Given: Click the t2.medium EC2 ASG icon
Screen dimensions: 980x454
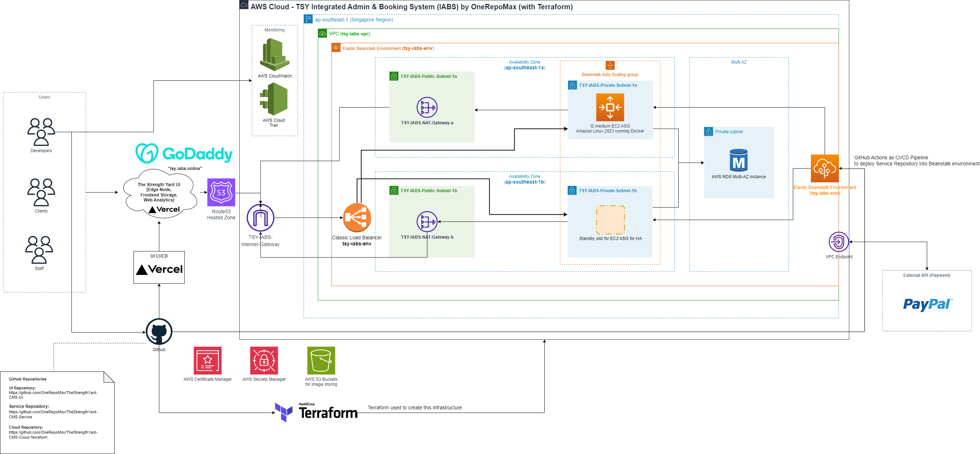Looking at the screenshot, I should pyautogui.click(x=610, y=107).
